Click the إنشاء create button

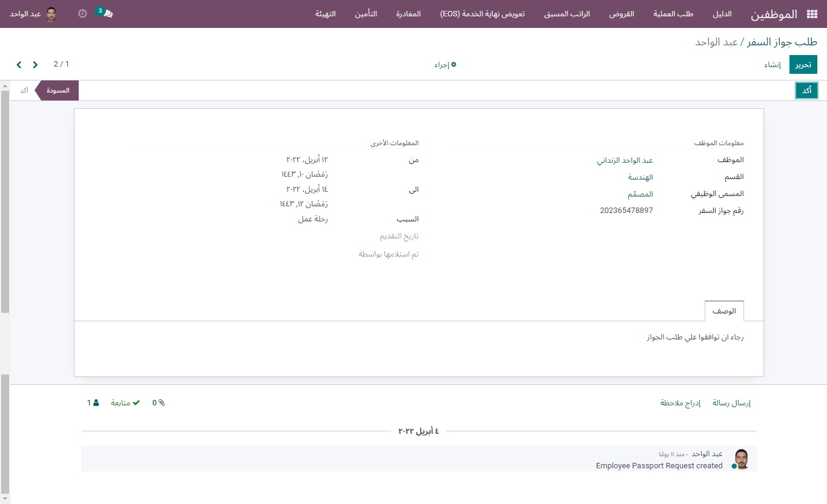(x=772, y=65)
